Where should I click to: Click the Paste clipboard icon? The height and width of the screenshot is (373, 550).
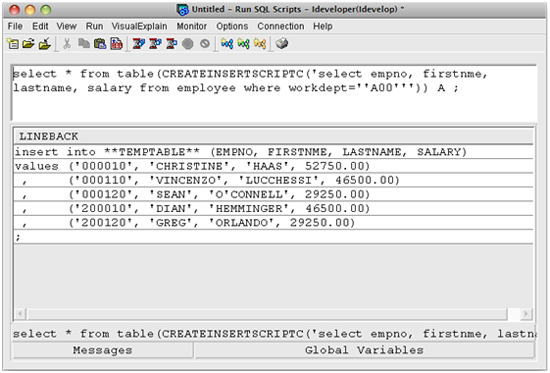click(x=100, y=44)
